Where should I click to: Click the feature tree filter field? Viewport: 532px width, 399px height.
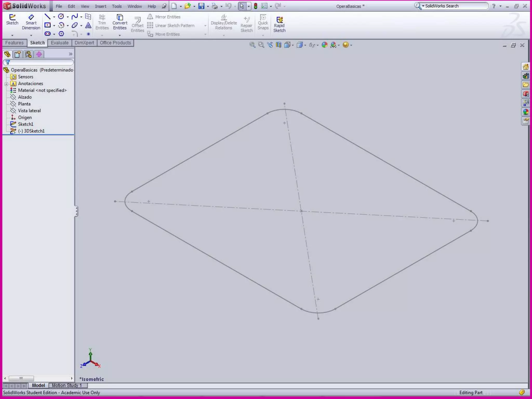pyautogui.click(x=39, y=62)
